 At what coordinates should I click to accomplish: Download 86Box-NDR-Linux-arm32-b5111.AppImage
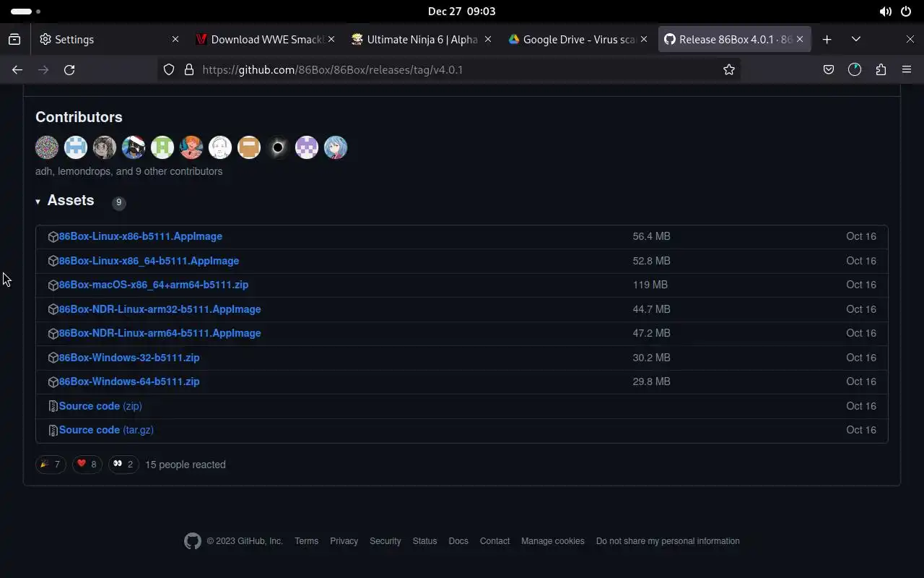click(160, 309)
